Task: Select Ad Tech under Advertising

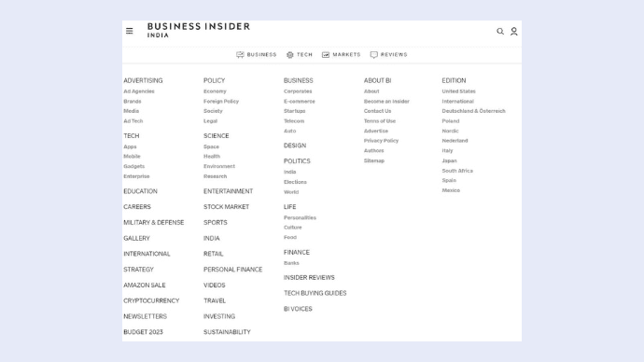Action: [x=133, y=120]
